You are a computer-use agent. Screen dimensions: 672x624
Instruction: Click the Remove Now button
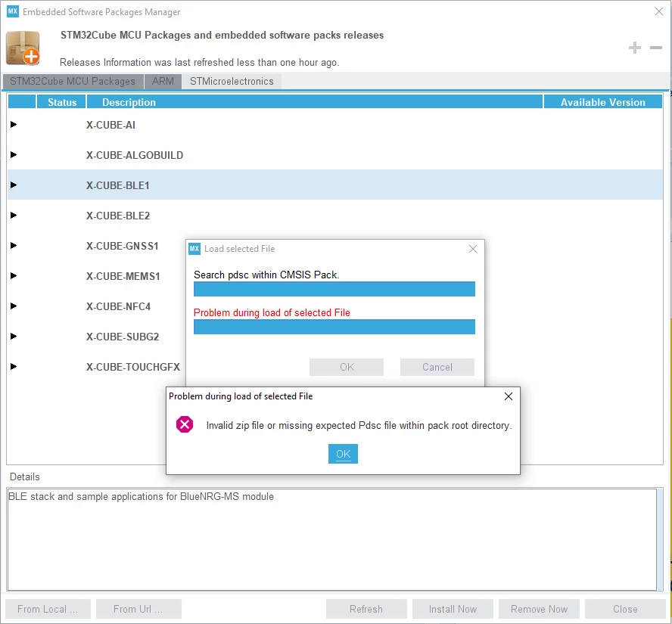[539, 609]
